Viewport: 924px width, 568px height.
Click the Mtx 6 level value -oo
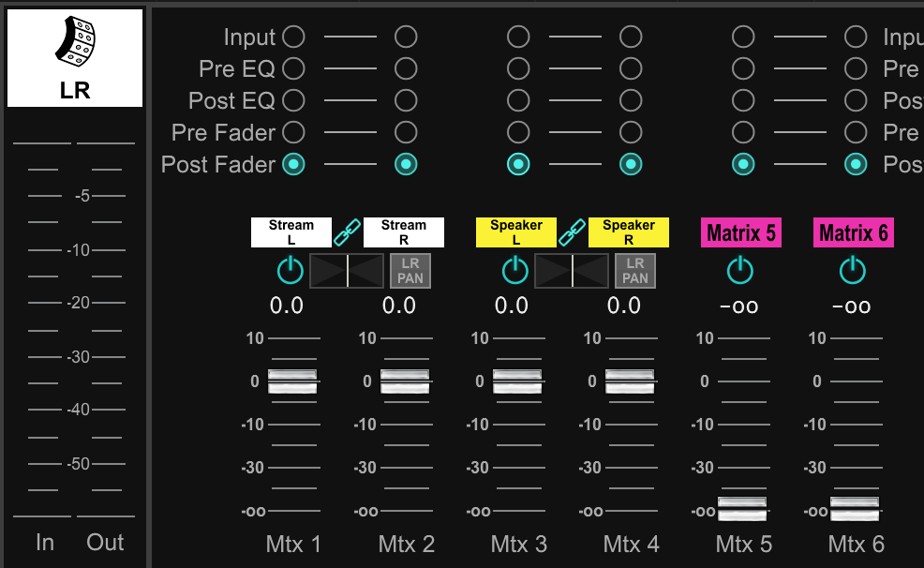coord(852,306)
